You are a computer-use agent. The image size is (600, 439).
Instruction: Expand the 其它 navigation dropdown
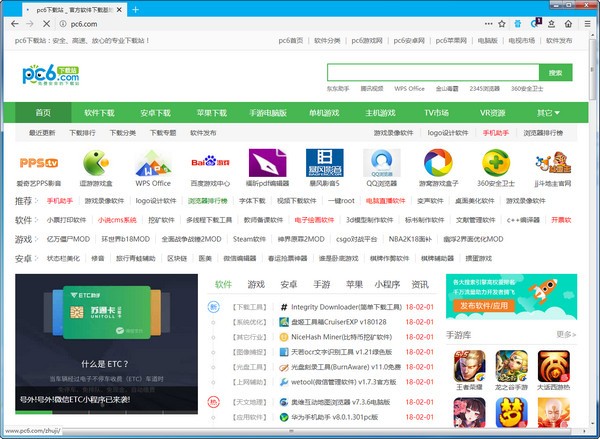coord(547,113)
